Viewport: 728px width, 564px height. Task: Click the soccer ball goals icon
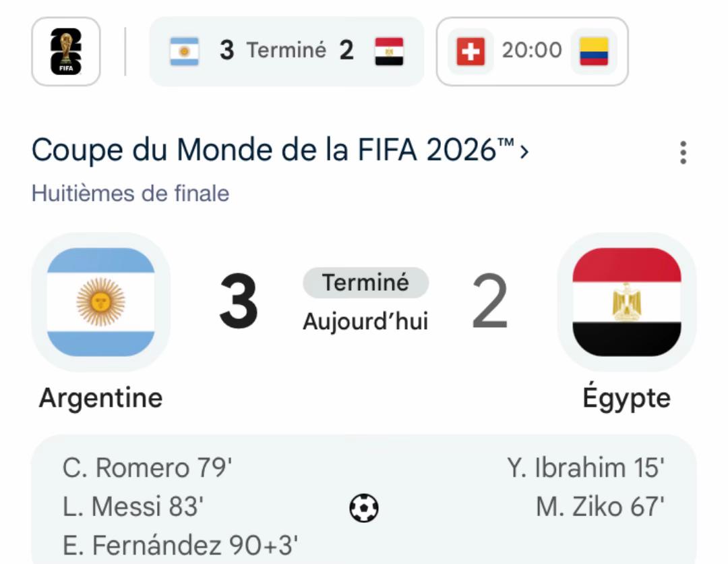coord(363,507)
